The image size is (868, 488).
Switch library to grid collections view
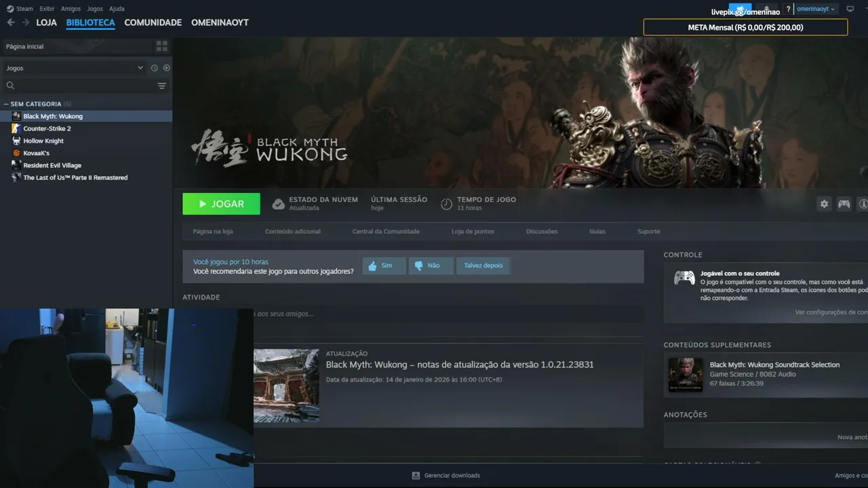tap(161, 46)
